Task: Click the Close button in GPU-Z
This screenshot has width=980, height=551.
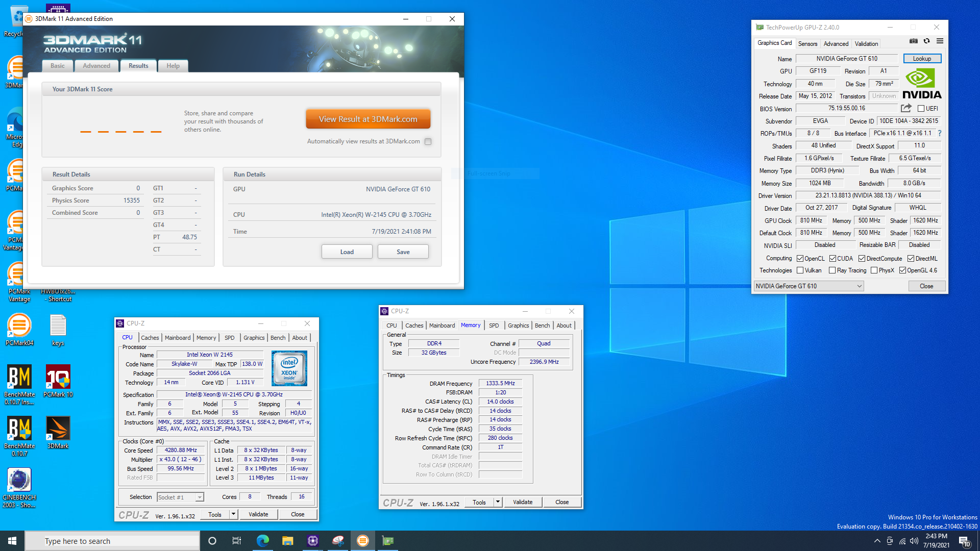Action: (x=926, y=286)
